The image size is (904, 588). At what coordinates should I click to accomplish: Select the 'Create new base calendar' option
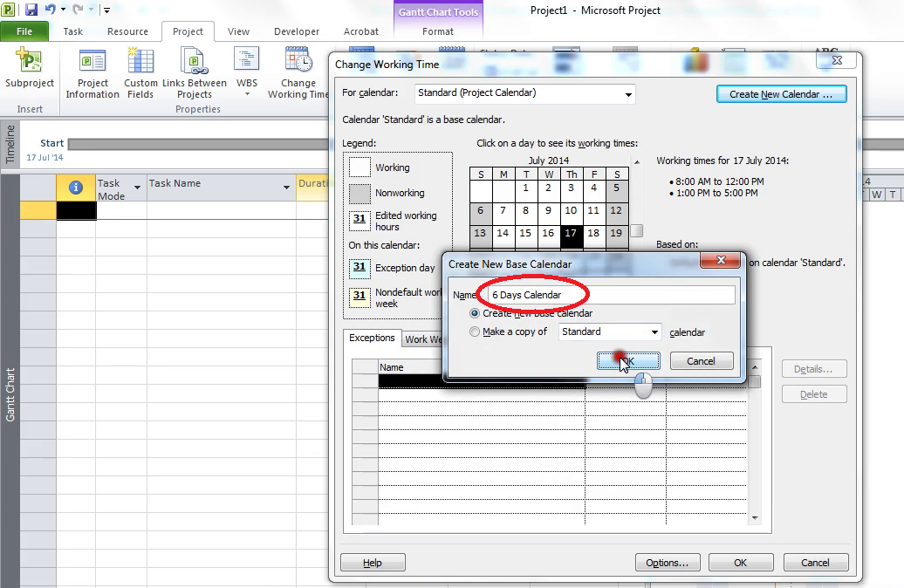coord(475,313)
